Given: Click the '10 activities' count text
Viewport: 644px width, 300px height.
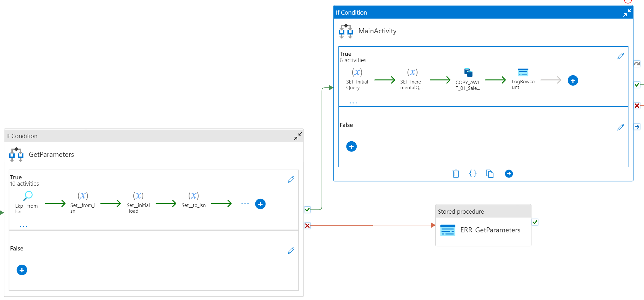Looking at the screenshot, I should point(24,184).
